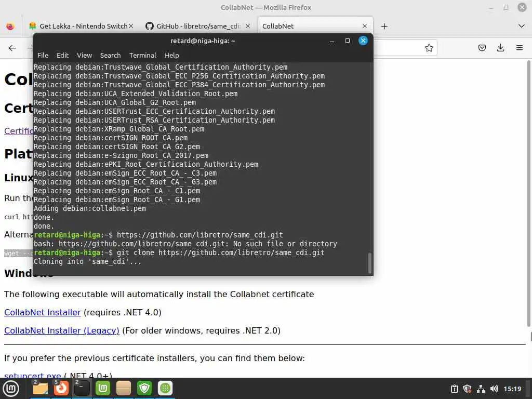
Task: Open the volume tray icon
Action: click(494, 389)
